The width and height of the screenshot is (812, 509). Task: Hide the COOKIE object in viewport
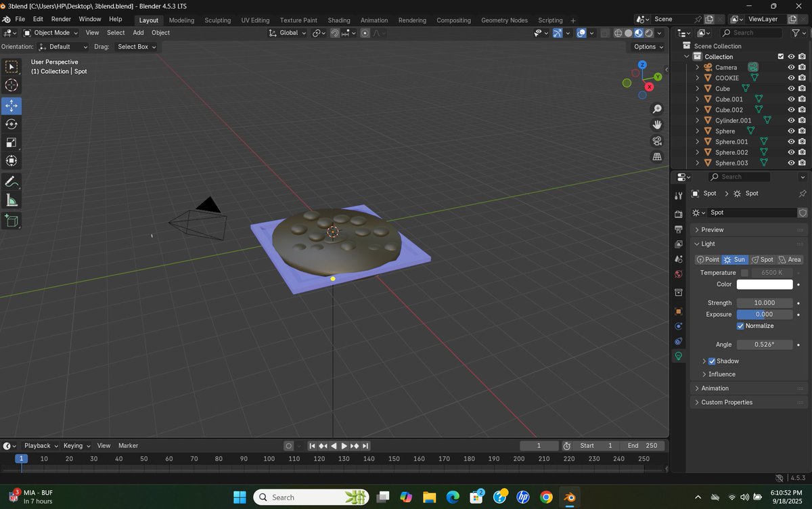pos(791,78)
